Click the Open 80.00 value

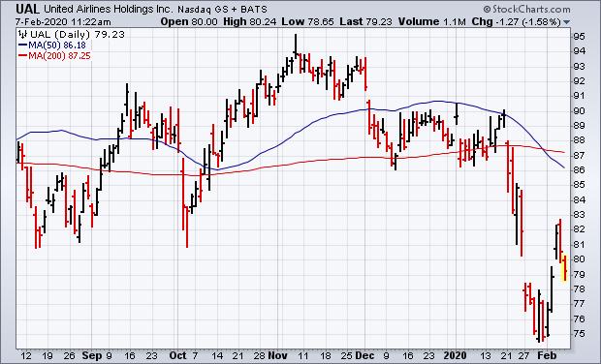(189, 22)
